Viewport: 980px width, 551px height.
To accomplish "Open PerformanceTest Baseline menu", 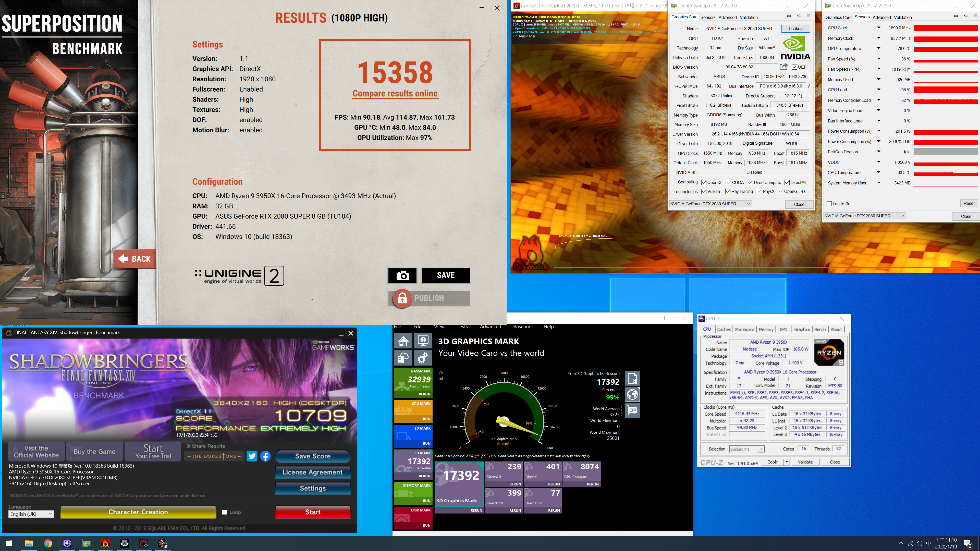I will (522, 327).
